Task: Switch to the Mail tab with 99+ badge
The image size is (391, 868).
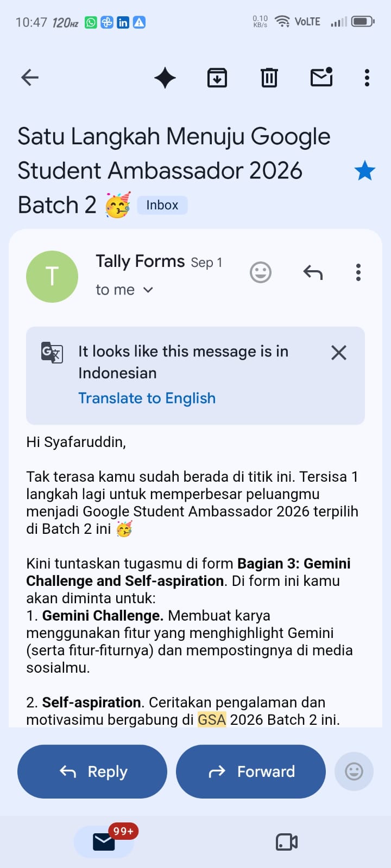Action: (104, 842)
